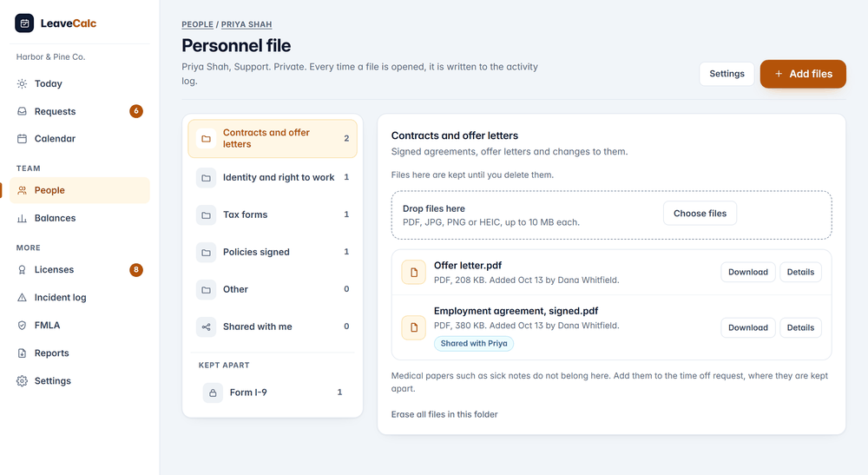Screen dimensions: 868x475
Task: Open Details for Offer letter.pdf
Action: click(x=800, y=272)
